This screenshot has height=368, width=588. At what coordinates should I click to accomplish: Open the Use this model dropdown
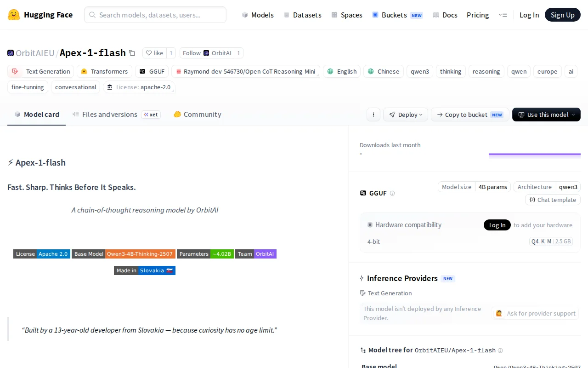tap(546, 115)
